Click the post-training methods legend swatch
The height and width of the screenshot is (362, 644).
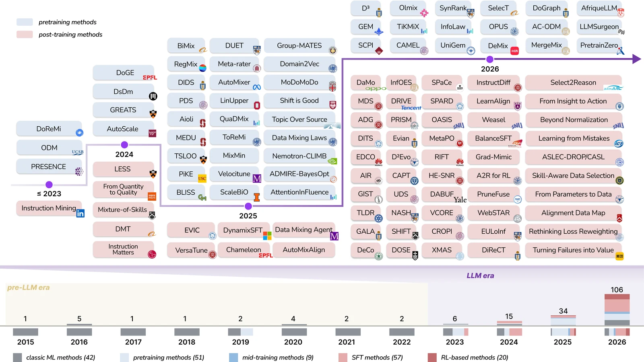click(25, 34)
